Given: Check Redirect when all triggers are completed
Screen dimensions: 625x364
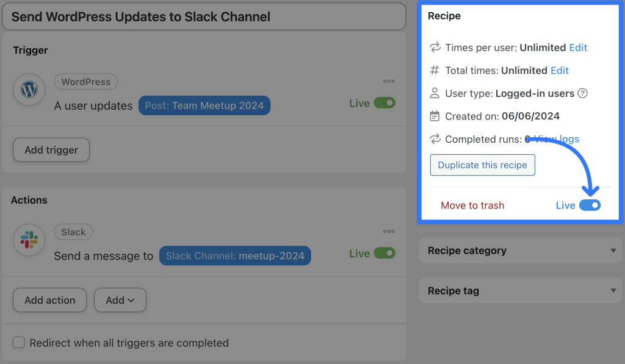Looking at the screenshot, I should 18,343.
